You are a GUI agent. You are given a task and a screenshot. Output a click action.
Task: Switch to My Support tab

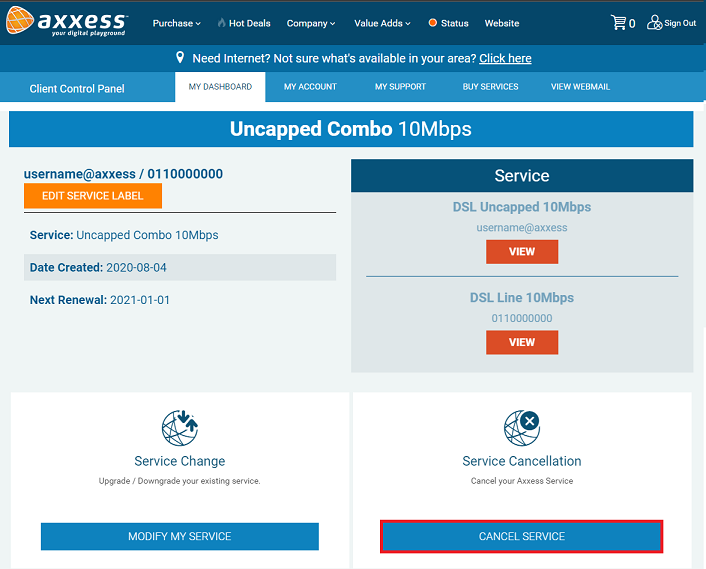click(x=400, y=87)
